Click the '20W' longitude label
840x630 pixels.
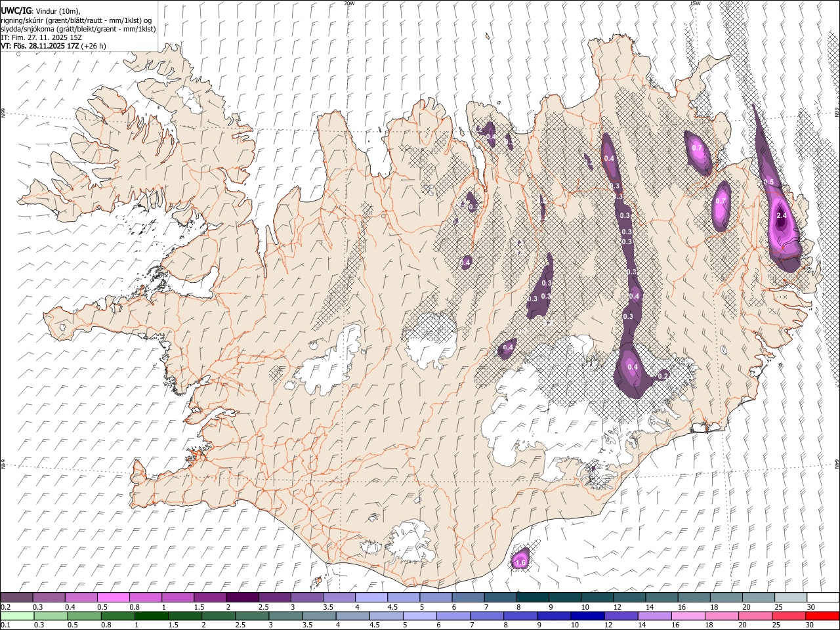pyautogui.click(x=350, y=3)
